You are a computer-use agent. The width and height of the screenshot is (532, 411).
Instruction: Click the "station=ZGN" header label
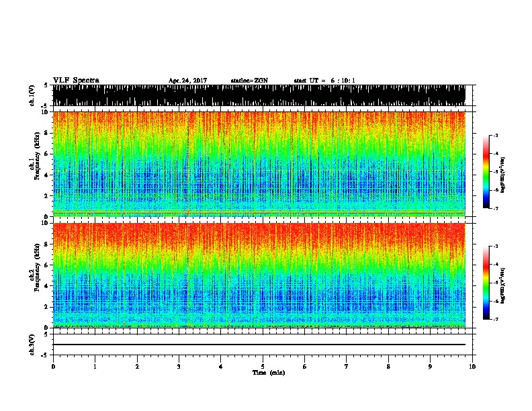pos(249,81)
